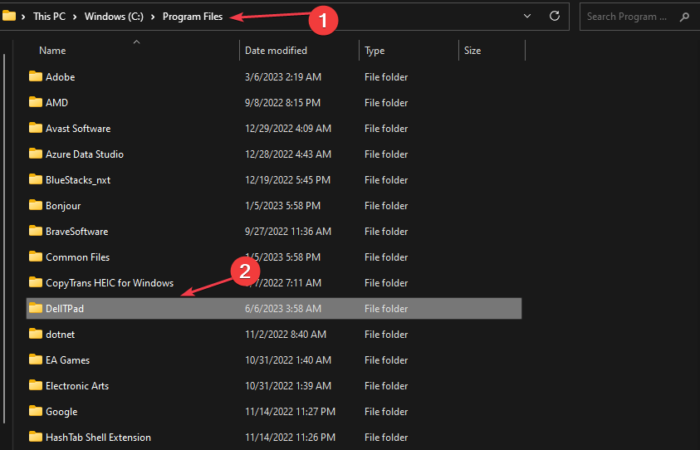700x450 pixels.
Task: Click the navigation pane scrollbar
Action: pyautogui.click(x=4, y=239)
